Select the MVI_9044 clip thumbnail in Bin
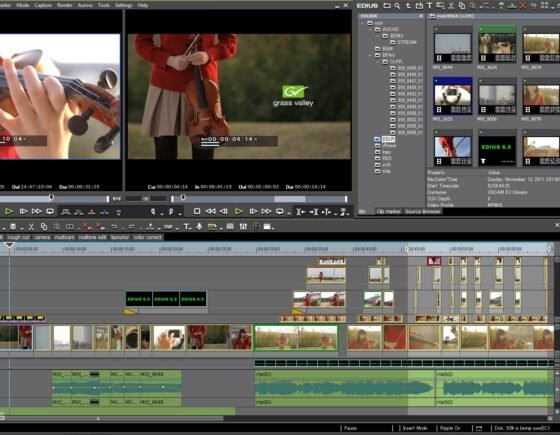560x435 pixels. (x=452, y=44)
